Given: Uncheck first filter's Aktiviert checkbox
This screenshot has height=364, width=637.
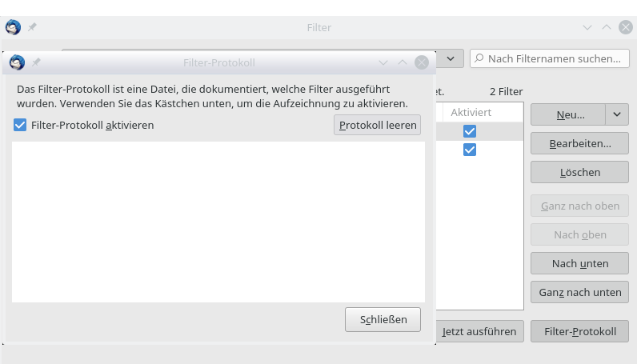Looking at the screenshot, I should (x=470, y=131).
